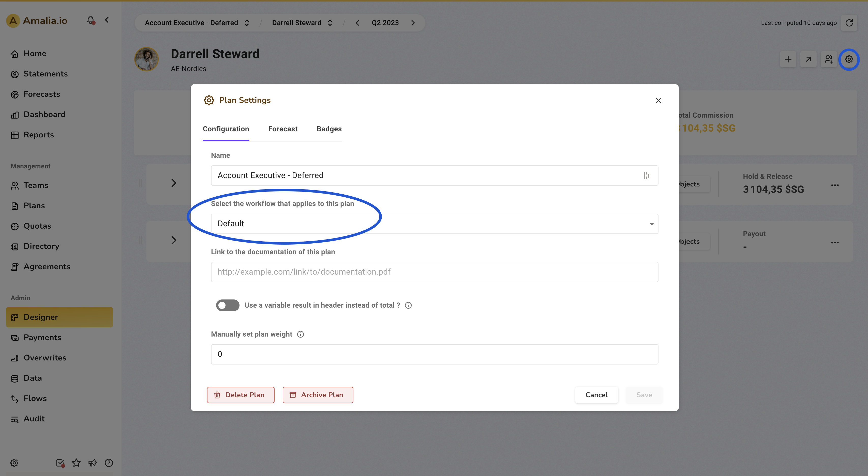Image resolution: width=868 pixels, height=476 pixels.
Task: Open Audit in sidebar
Action: point(59,419)
